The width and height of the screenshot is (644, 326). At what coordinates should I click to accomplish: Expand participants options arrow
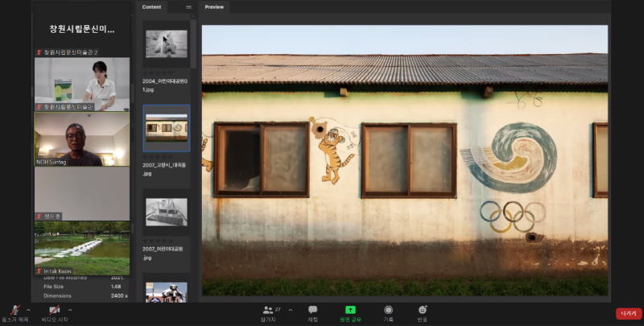(291, 310)
